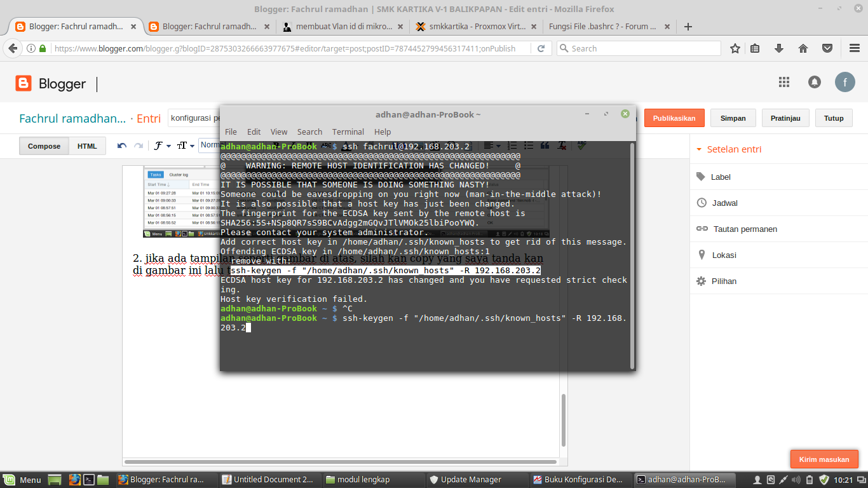The width and height of the screenshot is (868, 488).
Task: Open terminal Help menu
Action: (383, 132)
